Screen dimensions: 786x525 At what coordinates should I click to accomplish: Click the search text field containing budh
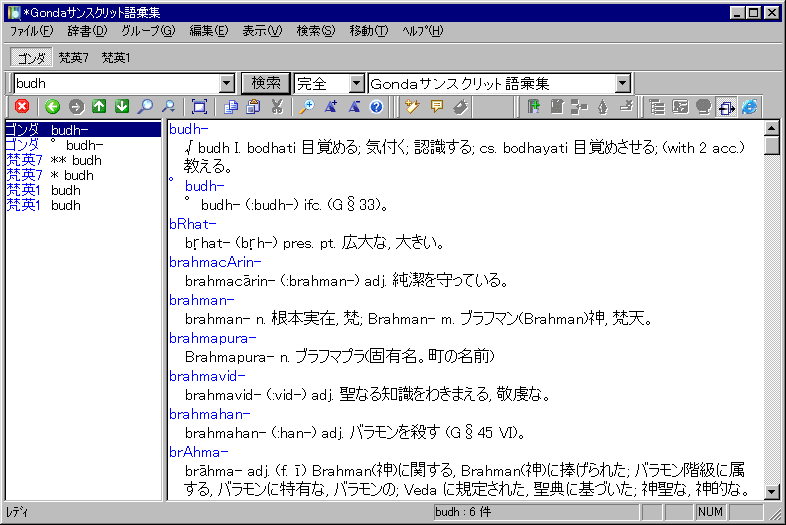[x=117, y=83]
